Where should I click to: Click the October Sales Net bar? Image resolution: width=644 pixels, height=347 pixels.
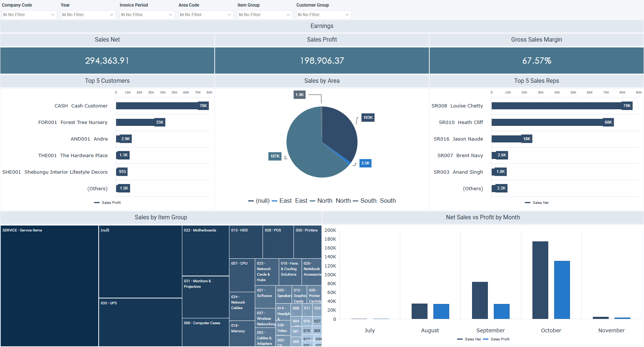pos(540,280)
